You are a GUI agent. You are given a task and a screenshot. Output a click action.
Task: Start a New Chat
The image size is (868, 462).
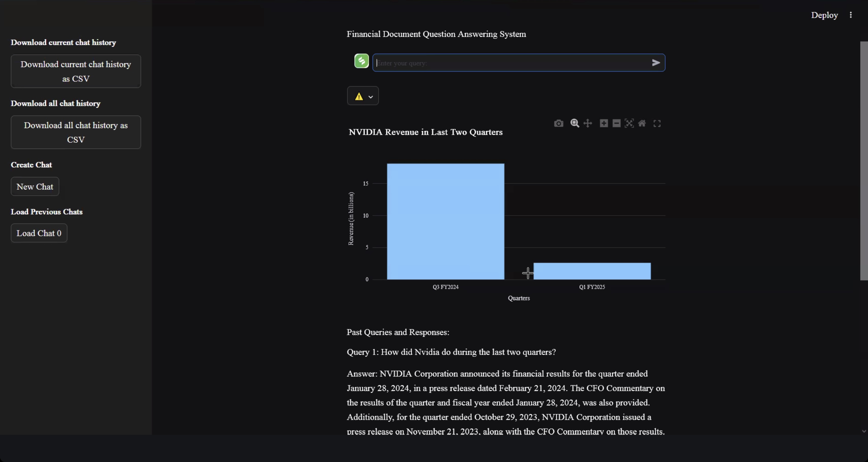coord(35,187)
